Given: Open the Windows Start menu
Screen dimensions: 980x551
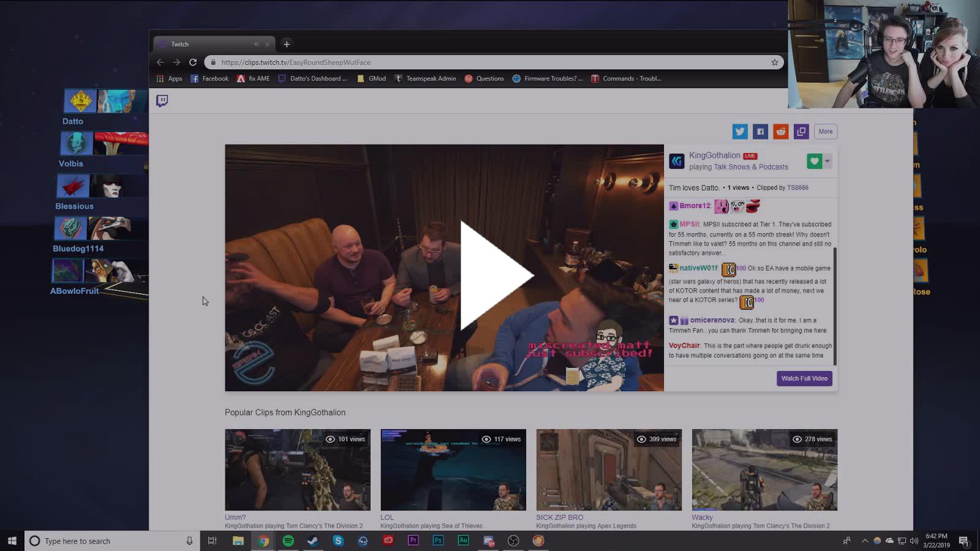Looking at the screenshot, I should coord(12,541).
